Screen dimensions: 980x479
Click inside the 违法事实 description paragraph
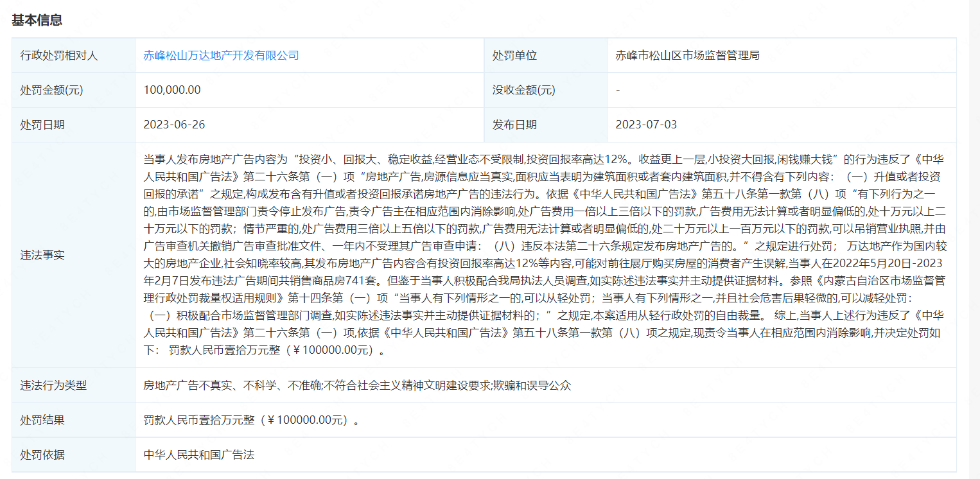545,255
